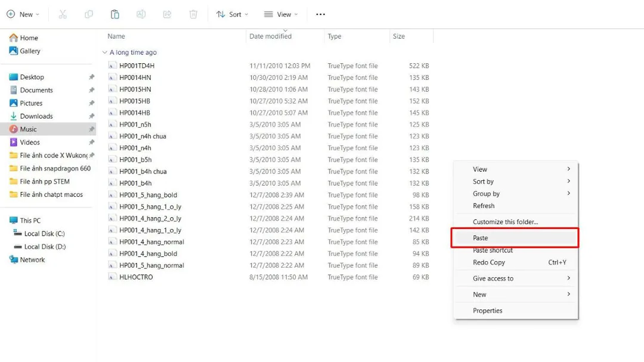Click the Copy icon in the toolbar
The width and height of the screenshot is (644, 362).
[89, 14]
